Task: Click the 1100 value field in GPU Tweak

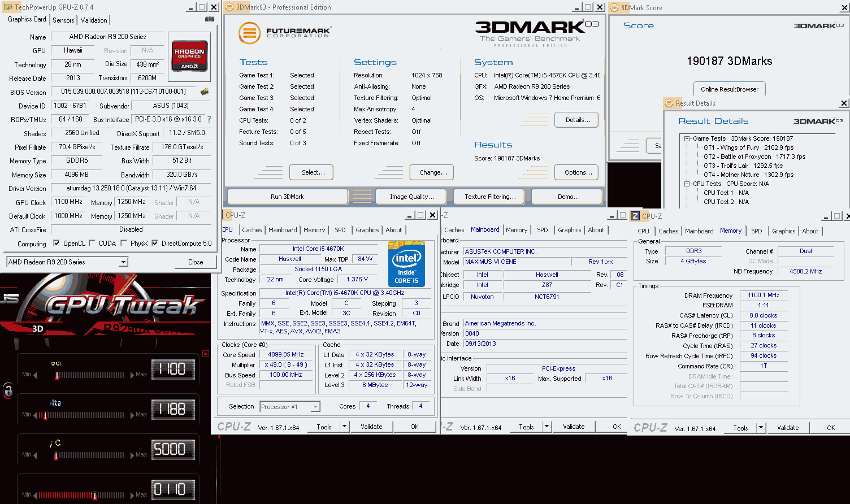Action: (173, 370)
